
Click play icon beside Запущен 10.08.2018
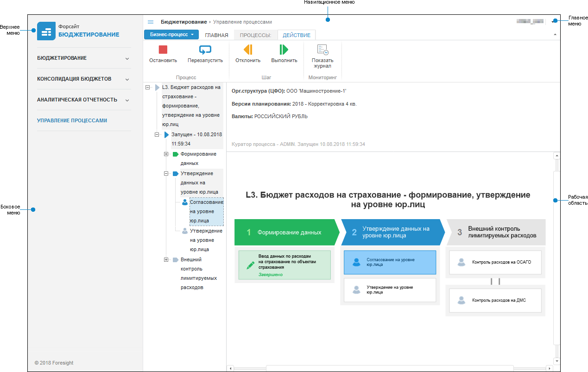[167, 134]
